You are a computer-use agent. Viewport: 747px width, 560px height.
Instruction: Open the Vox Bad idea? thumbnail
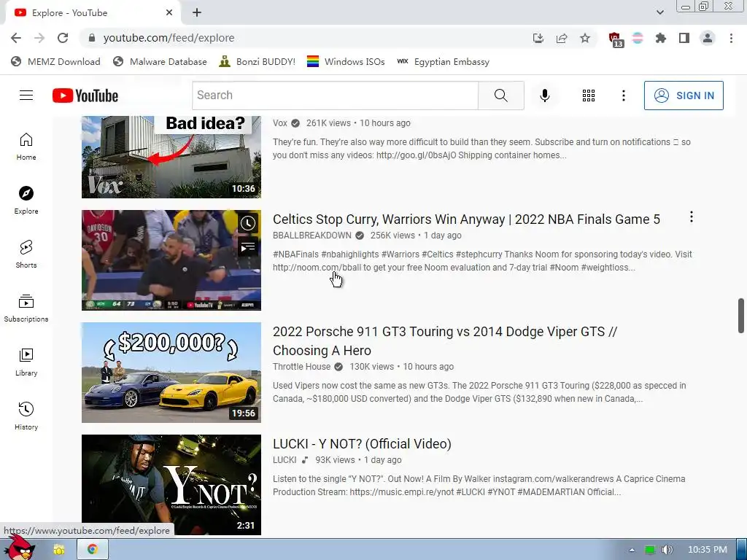click(x=171, y=157)
